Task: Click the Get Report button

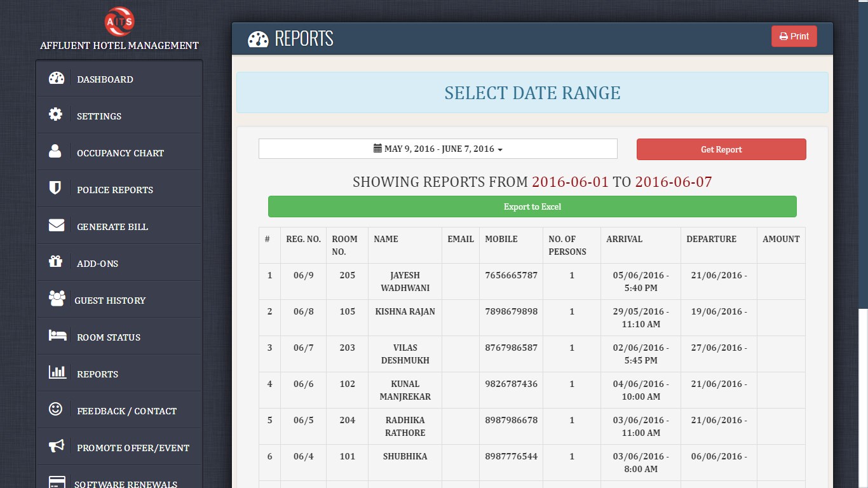Action: point(721,149)
